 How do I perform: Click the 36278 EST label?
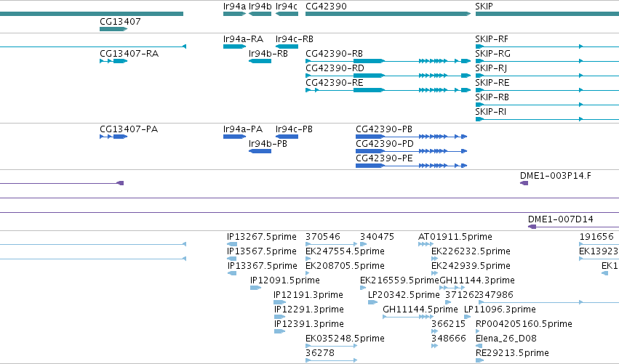(320, 354)
